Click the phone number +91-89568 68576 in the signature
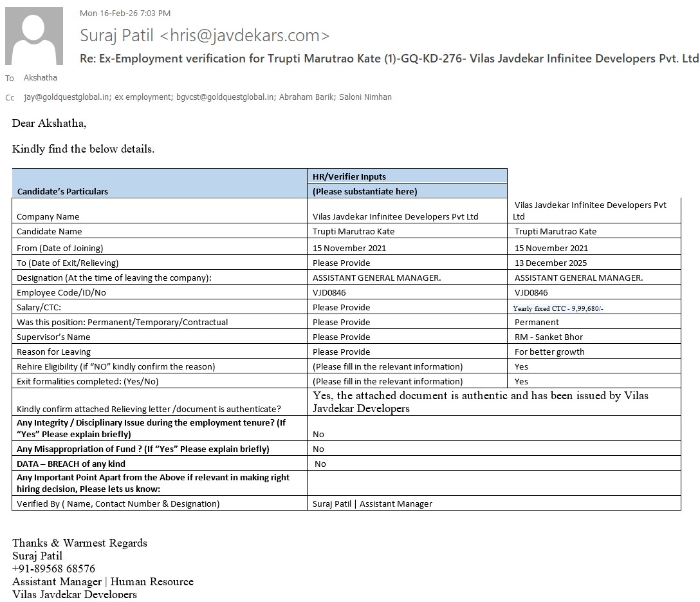The image size is (700, 602). 53,569
